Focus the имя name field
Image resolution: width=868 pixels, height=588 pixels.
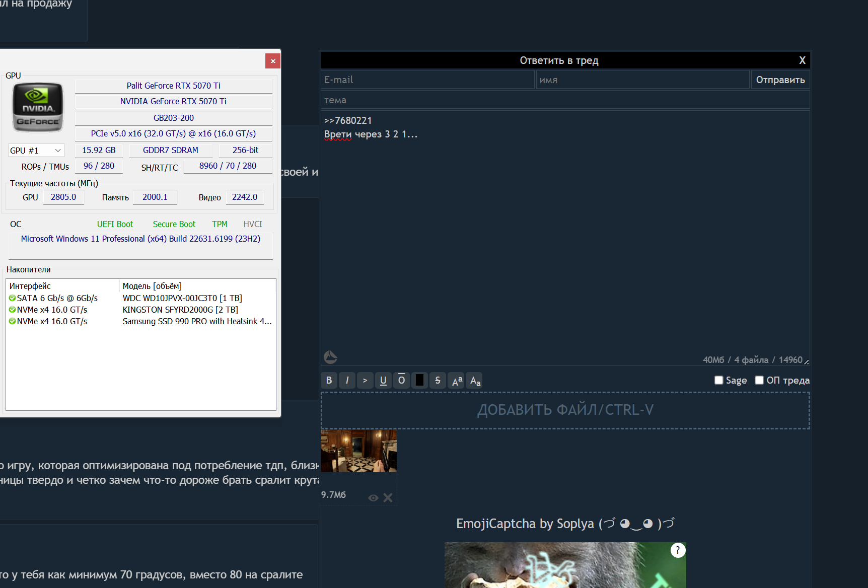click(x=643, y=80)
